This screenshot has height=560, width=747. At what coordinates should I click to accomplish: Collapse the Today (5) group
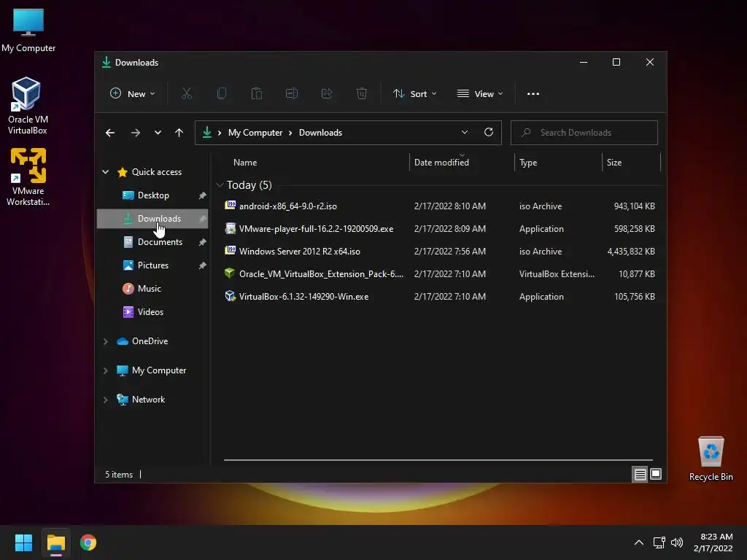(220, 184)
